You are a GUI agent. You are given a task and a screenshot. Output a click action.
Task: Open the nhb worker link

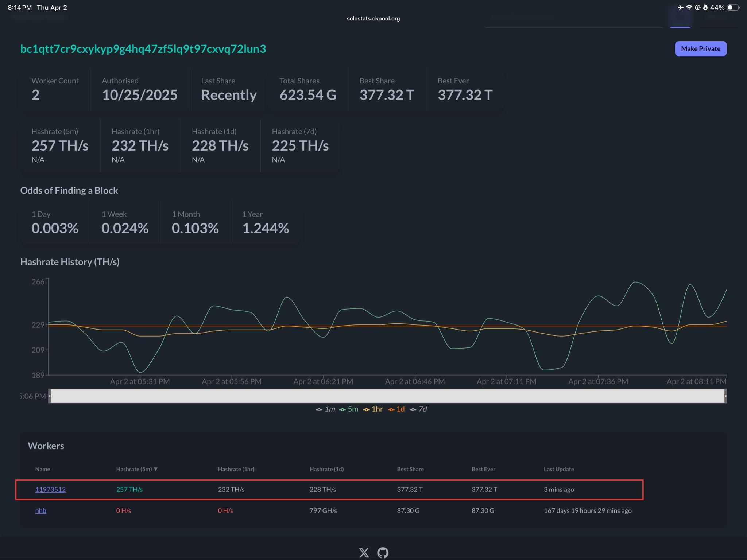[x=40, y=511]
